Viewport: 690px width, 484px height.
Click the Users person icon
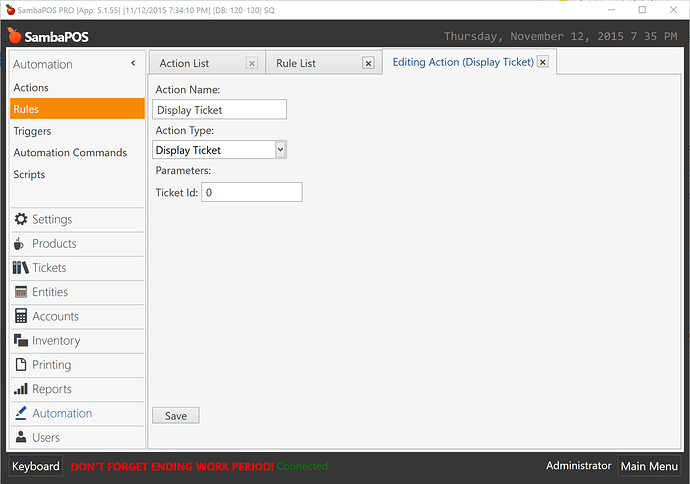coord(21,438)
